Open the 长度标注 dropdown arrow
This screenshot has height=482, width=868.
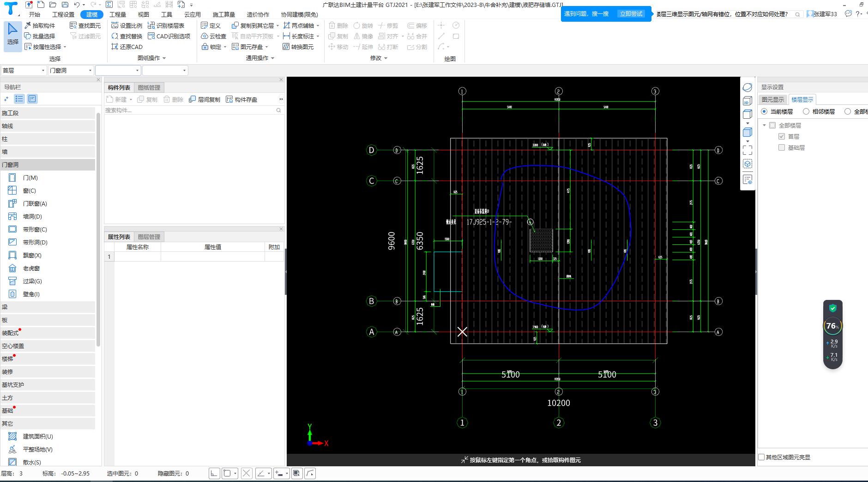(318, 36)
